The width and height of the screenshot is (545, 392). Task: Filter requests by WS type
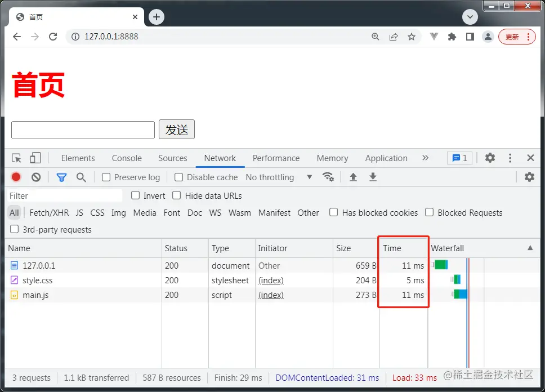coord(215,212)
